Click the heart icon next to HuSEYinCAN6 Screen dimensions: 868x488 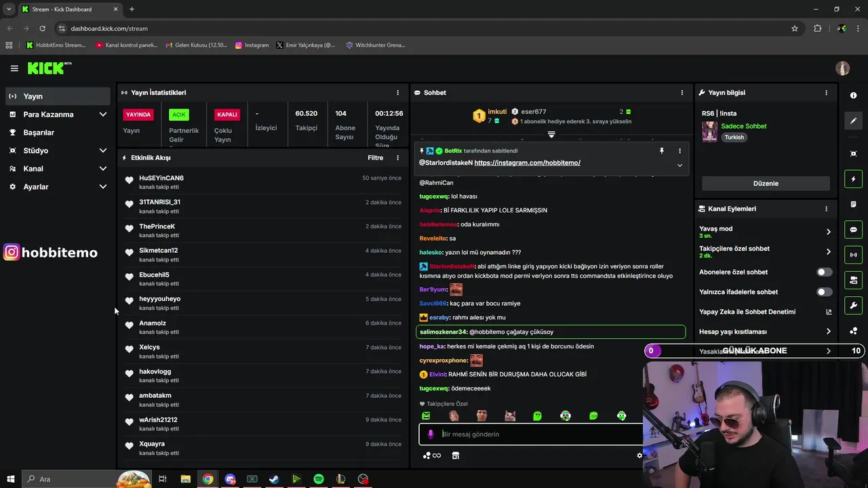(x=129, y=180)
